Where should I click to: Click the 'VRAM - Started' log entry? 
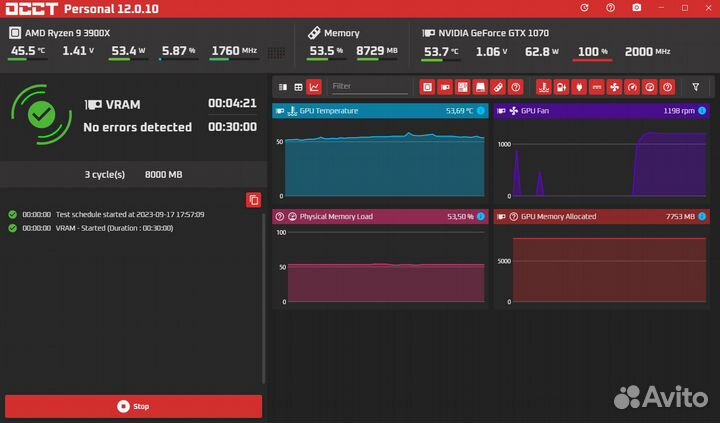point(97,228)
